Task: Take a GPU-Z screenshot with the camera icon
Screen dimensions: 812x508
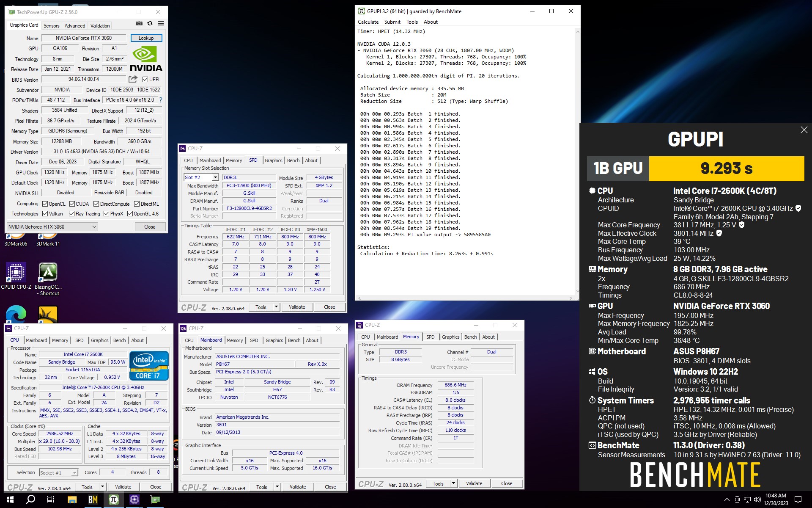Action: point(139,24)
